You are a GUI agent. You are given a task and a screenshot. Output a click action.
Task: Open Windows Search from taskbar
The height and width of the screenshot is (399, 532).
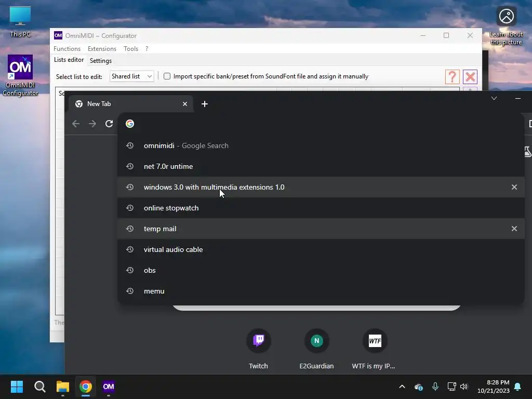[39, 387]
